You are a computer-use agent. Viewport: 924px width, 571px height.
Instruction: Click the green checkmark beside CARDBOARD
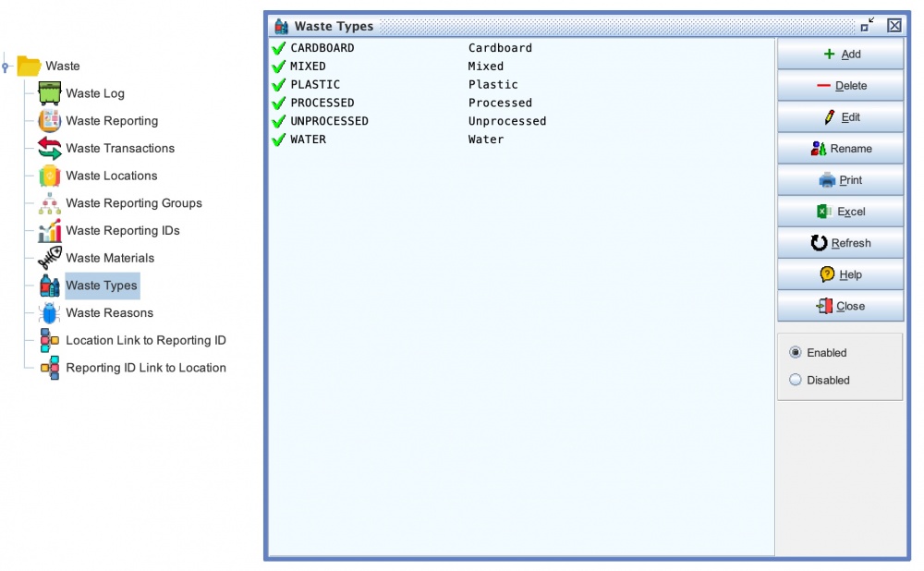(x=278, y=48)
